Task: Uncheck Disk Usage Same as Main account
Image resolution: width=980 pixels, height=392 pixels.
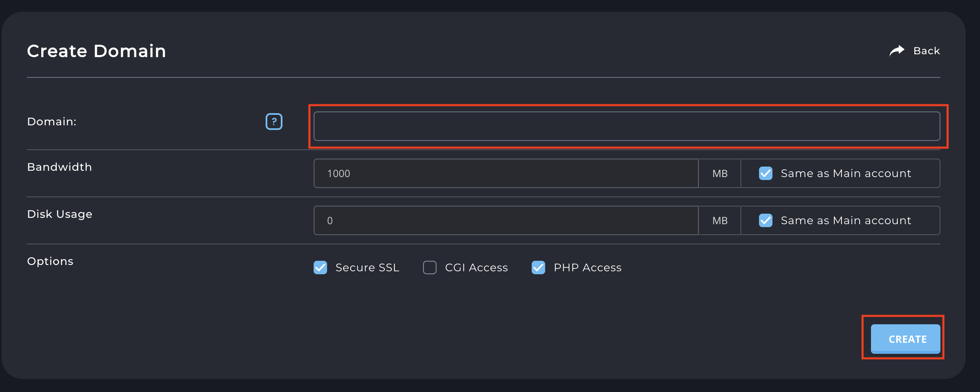Action: pyautogui.click(x=765, y=220)
